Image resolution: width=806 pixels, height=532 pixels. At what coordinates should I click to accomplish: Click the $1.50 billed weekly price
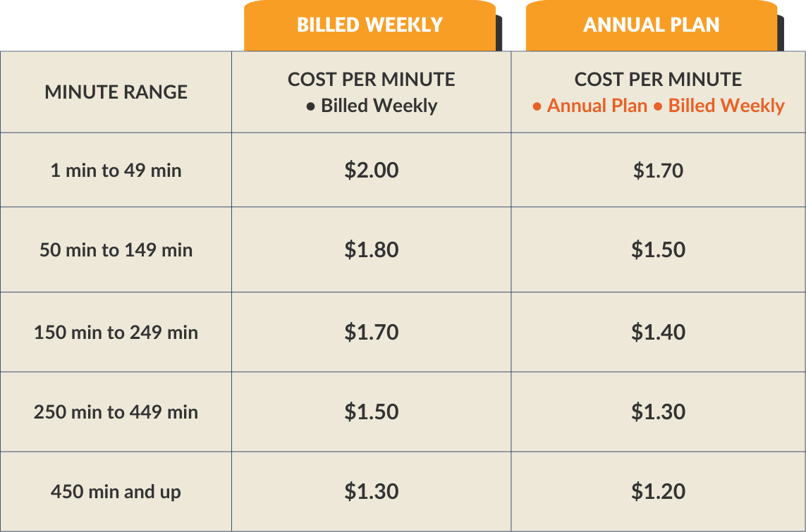click(371, 412)
